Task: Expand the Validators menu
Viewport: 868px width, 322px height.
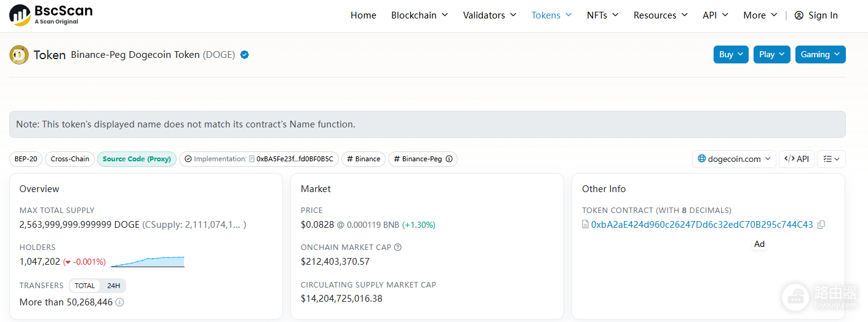Action: click(x=490, y=15)
